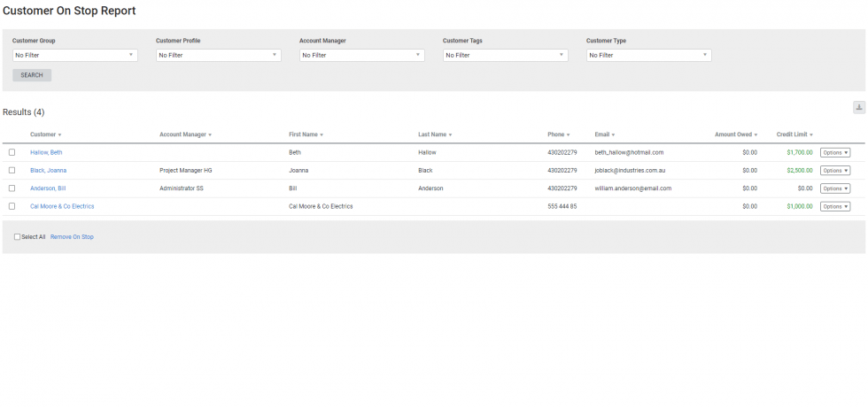The image size is (868, 407).
Task: Open the Customer Group filter dropdown
Action: click(74, 55)
